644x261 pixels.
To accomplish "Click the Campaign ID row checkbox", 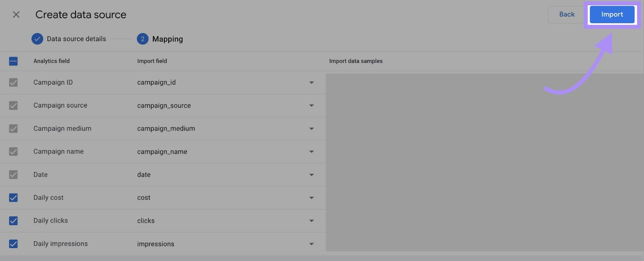I will tap(14, 82).
